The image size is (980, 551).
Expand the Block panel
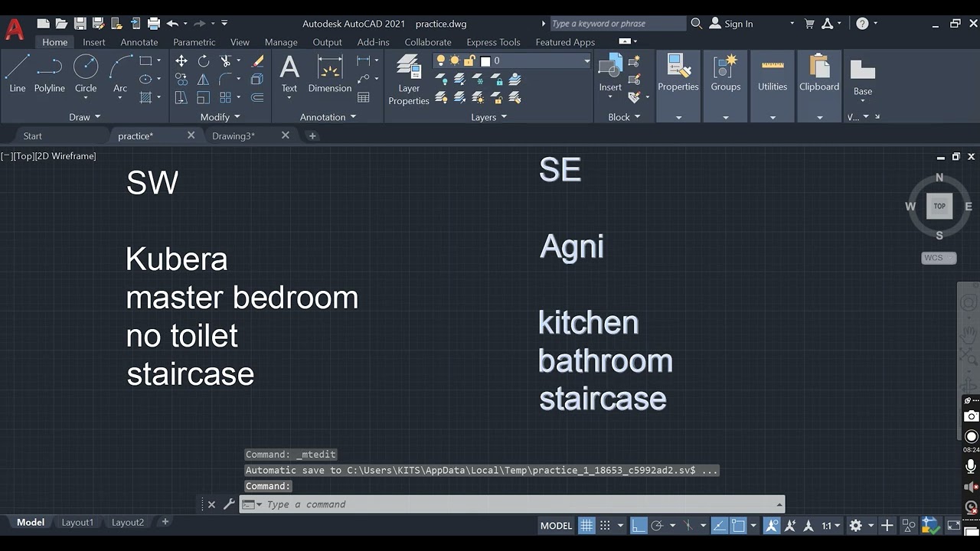624,117
